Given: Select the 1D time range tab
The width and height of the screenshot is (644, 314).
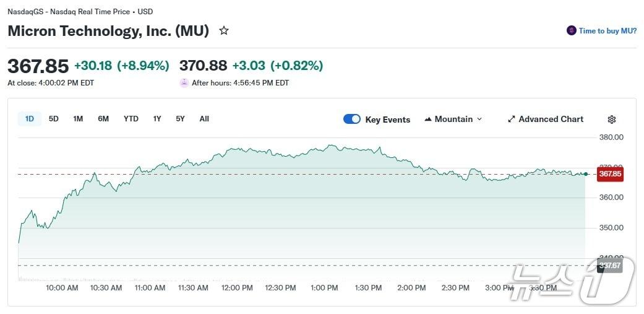Looking at the screenshot, I should click(x=30, y=119).
